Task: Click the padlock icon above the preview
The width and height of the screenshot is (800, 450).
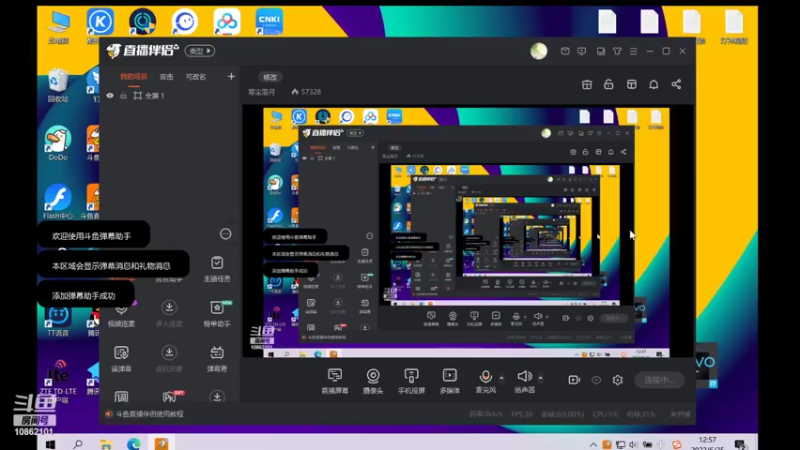Action: 609,85
